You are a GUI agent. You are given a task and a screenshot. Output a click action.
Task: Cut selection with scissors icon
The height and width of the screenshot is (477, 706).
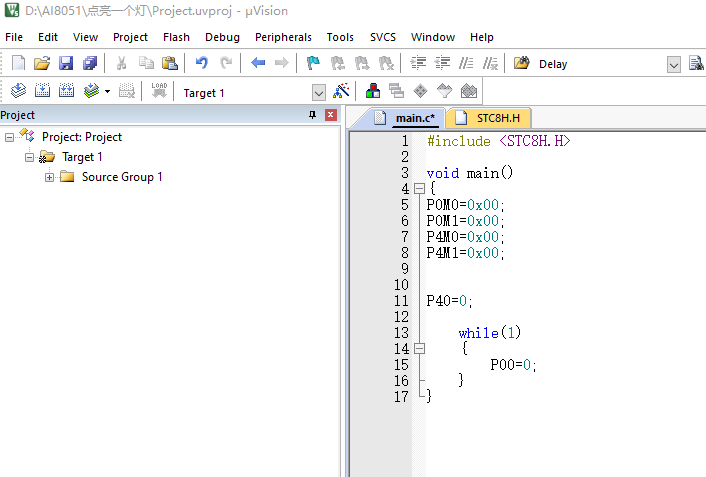coord(121,63)
